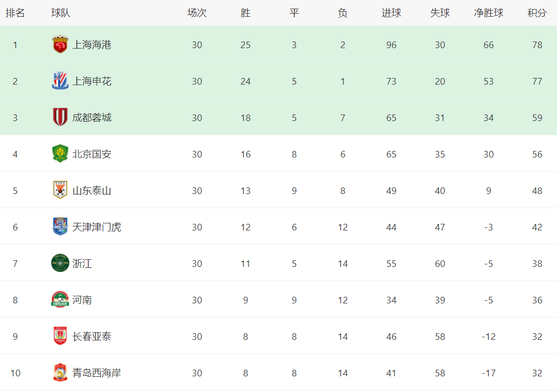Open the 北京国安 team name link
Viewport: 557px width, 392px height.
(x=92, y=154)
